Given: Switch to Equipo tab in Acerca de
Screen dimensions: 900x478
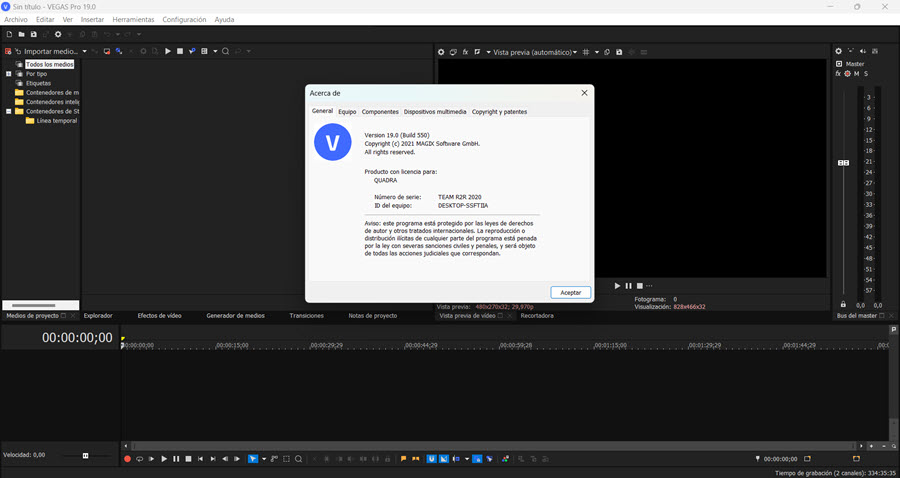Looking at the screenshot, I should pyautogui.click(x=347, y=112).
